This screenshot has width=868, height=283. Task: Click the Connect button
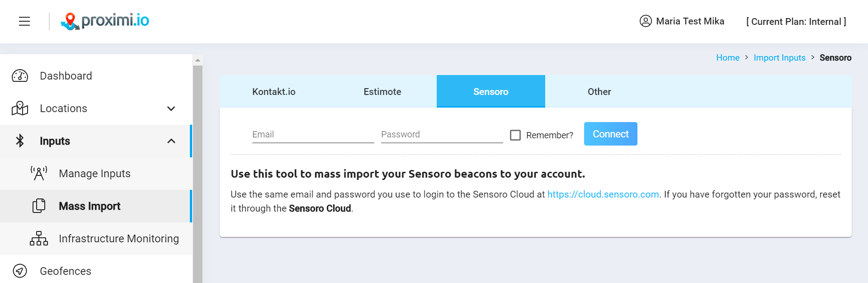coord(611,134)
